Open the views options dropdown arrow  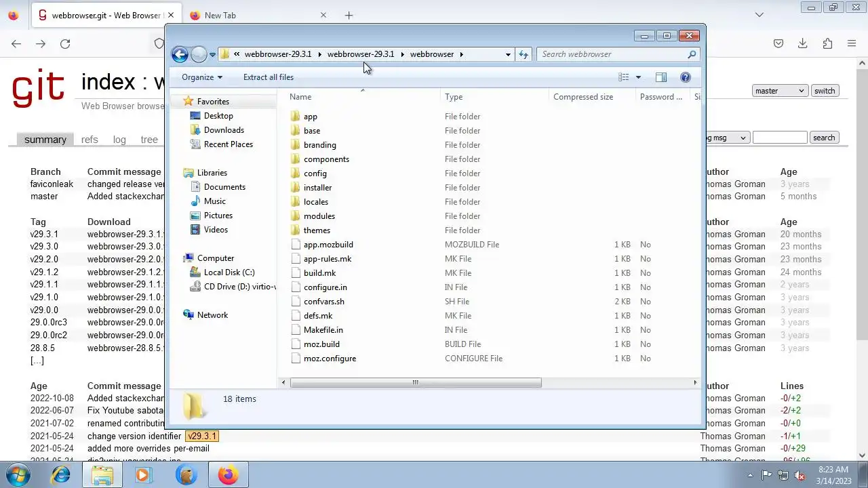[x=638, y=77]
